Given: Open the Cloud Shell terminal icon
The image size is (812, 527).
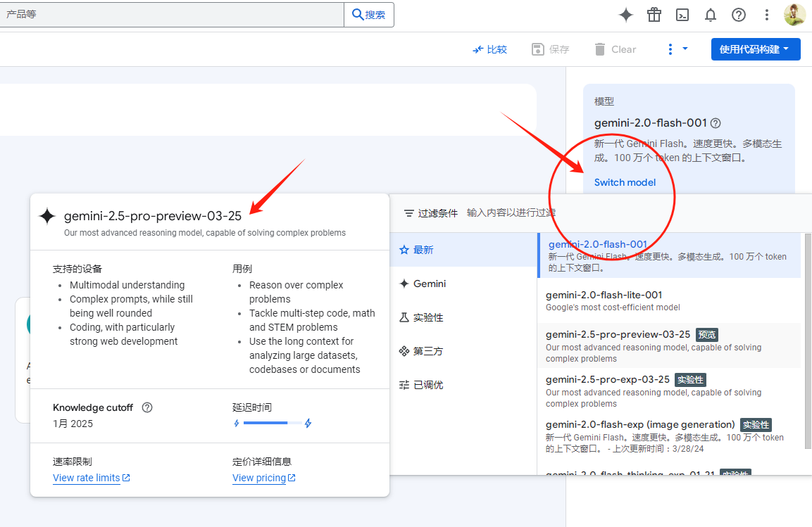Looking at the screenshot, I should (x=682, y=15).
